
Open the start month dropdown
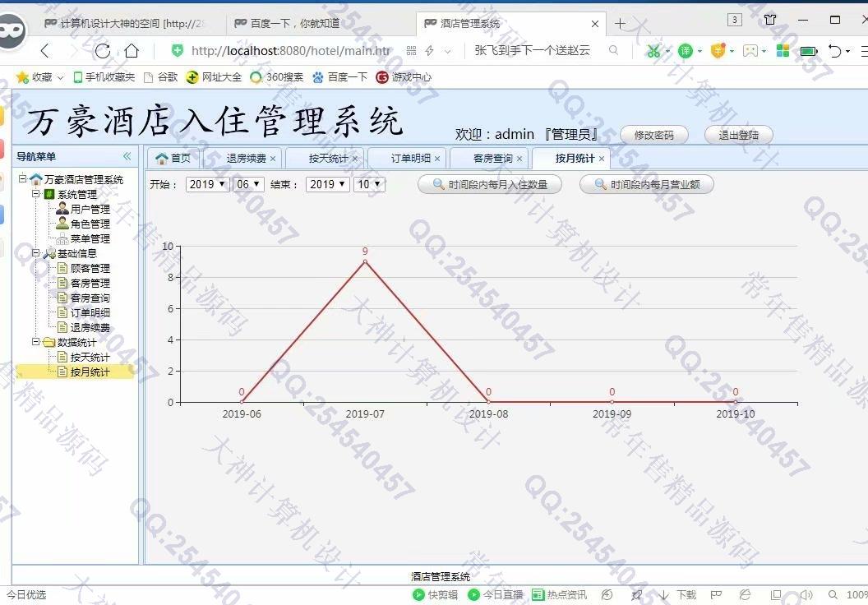(x=248, y=184)
